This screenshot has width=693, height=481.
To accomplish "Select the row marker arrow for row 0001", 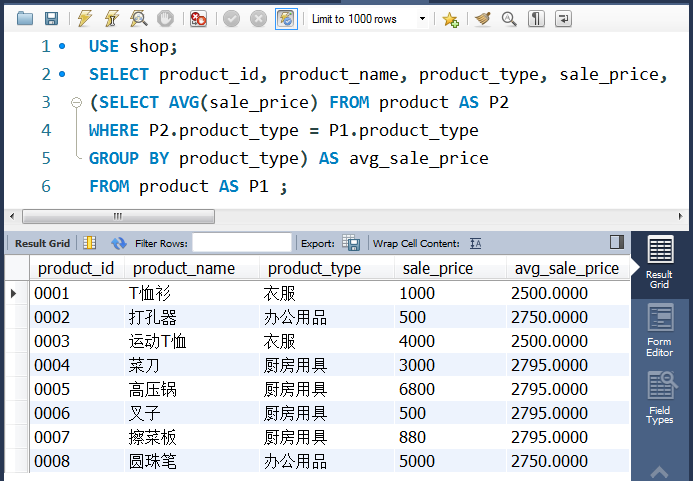I will click(x=13, y=293).
